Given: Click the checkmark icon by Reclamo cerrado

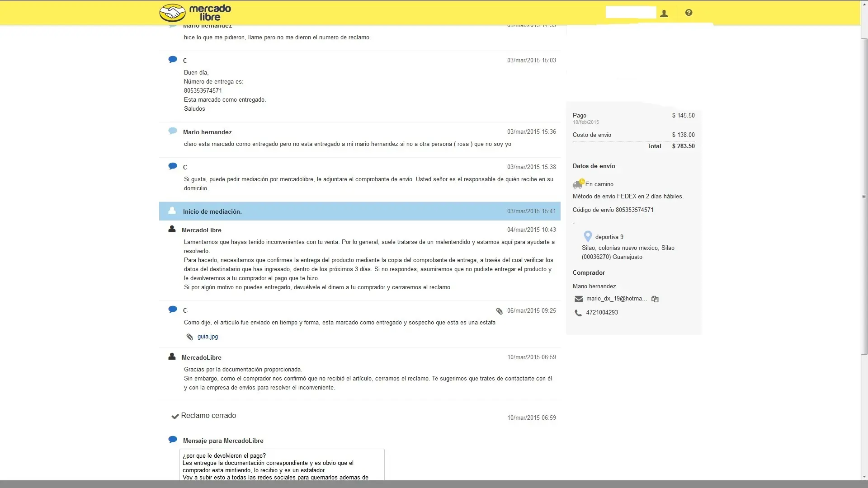Looking at the screenshot, I should pos(175,416).
